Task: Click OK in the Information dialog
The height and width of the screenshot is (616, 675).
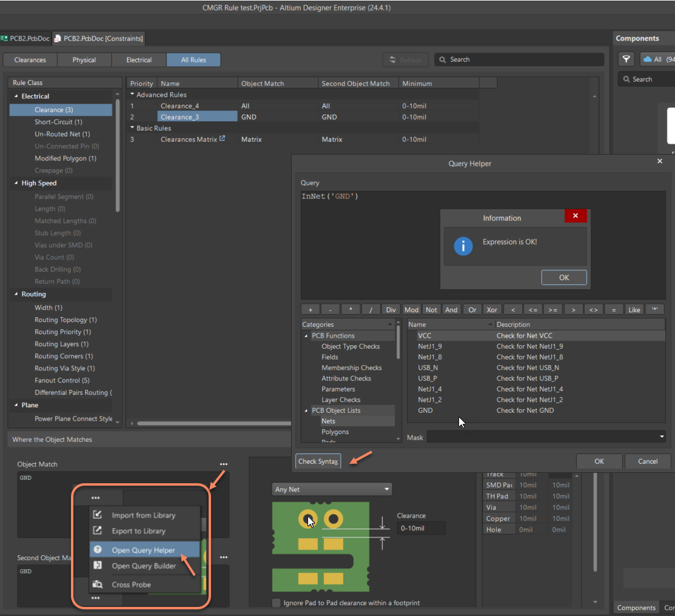Action: [x=563, y=277]
